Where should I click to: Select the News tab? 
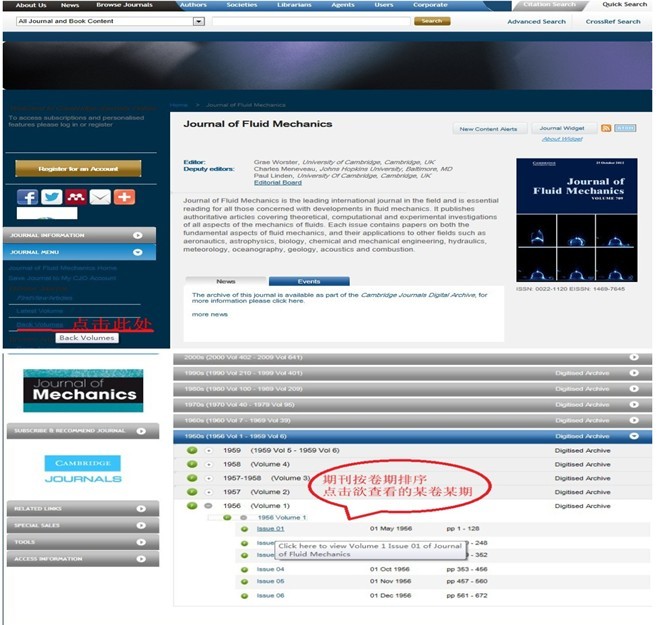pyautogui.click(x=226, y=281)
